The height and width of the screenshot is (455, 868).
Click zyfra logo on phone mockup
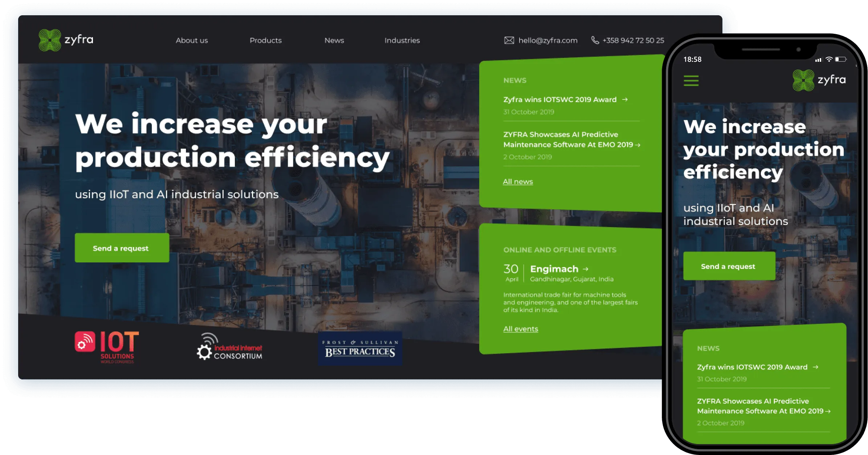click(x=819, y=80)
